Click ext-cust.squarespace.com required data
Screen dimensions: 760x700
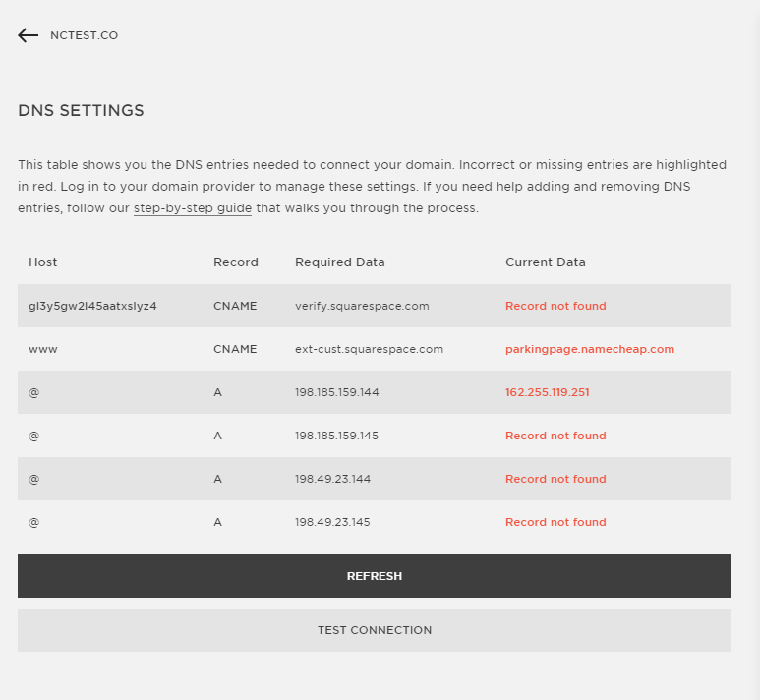pos(369,350)
